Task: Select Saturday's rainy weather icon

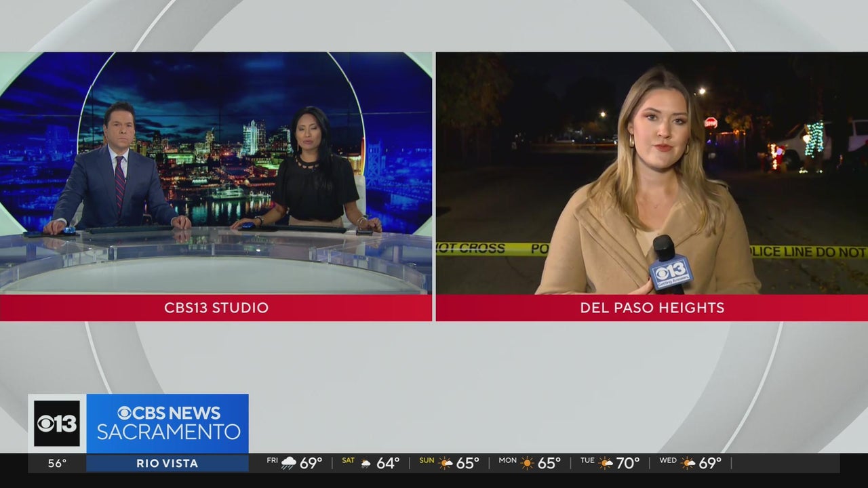Action: tap(366, 463)
